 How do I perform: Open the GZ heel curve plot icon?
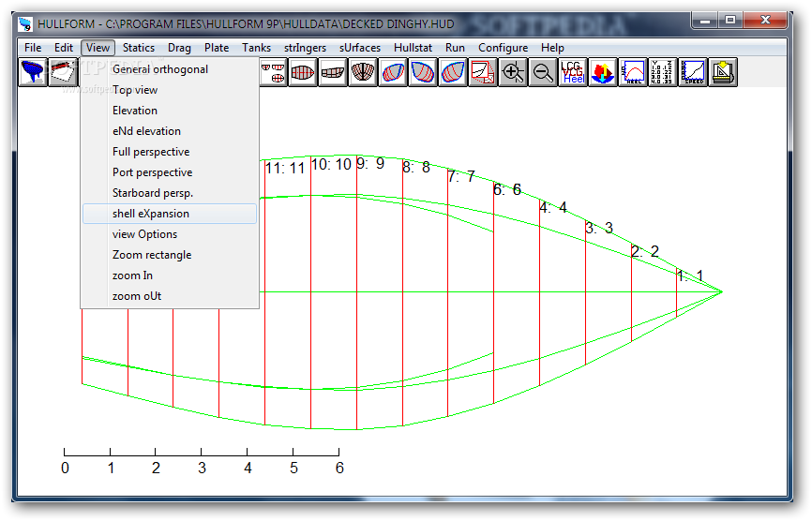click(633, 72)
